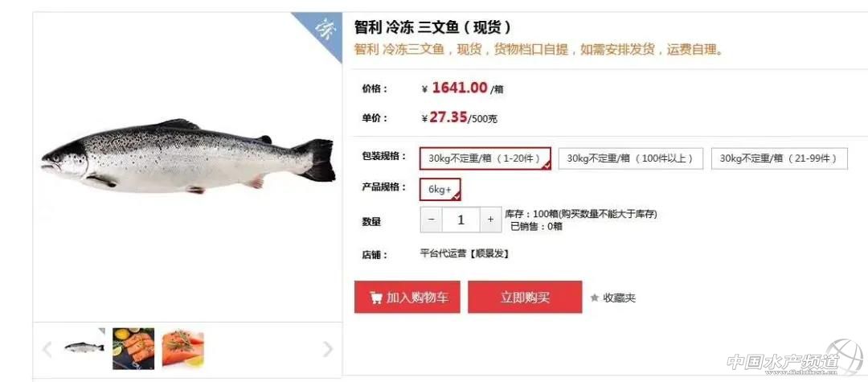
Task: Decrease quantity with minus button
Action: [x=432, y=220]
